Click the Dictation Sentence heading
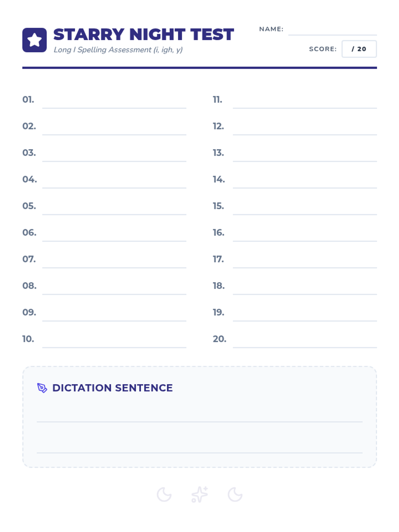The width and height of the screenshot is (399, 532). point(112,388)
